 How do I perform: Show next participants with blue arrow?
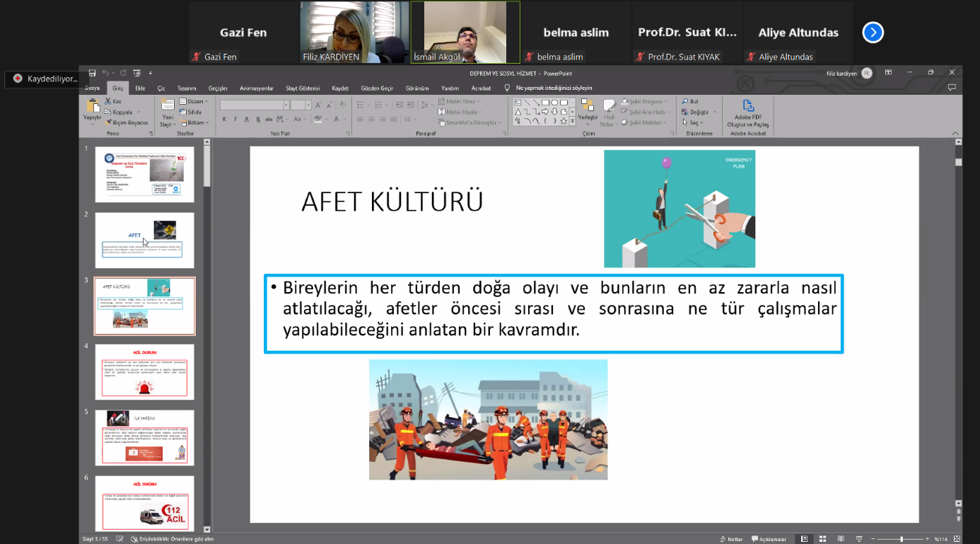pos(873,33)
